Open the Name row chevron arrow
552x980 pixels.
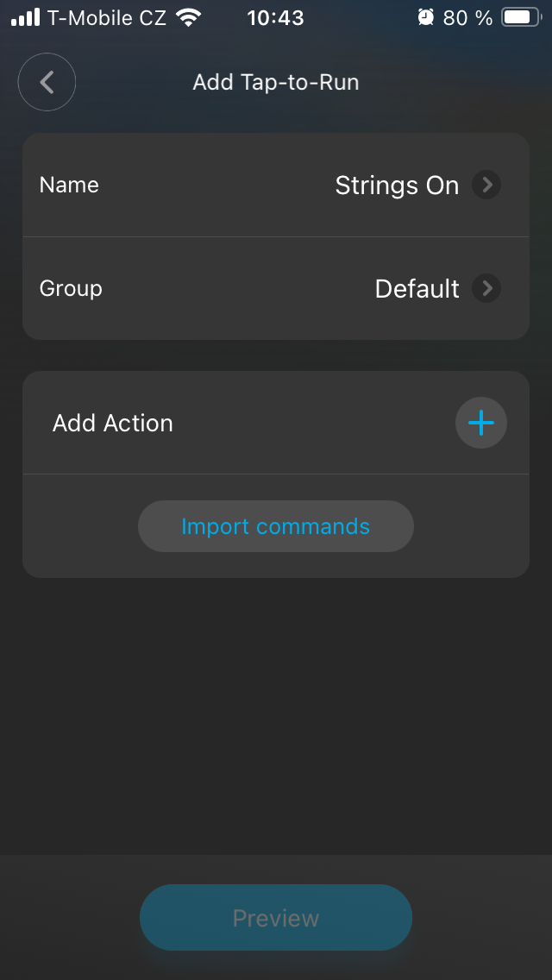(x=486, y=185)
